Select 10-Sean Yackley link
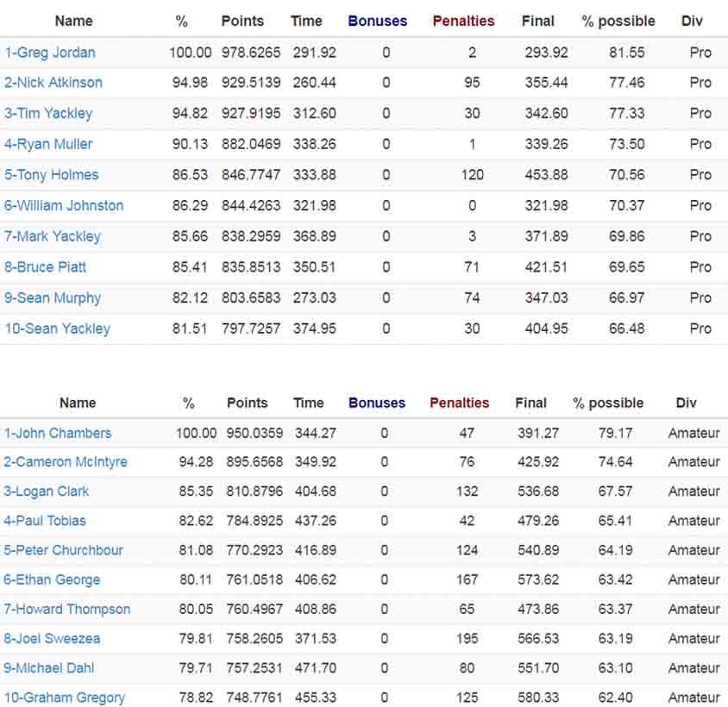The width and height of the screenshot is (728, 707). click(x=58, y=328)
